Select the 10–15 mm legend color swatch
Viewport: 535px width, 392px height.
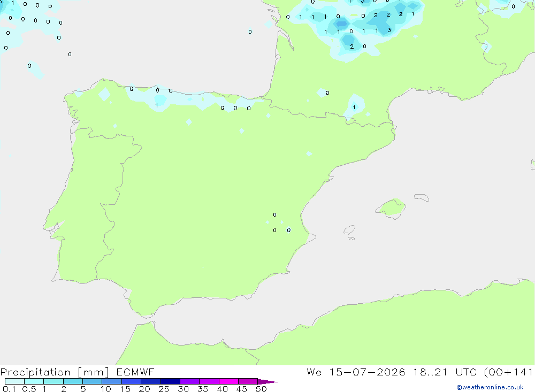pos(112,381)
